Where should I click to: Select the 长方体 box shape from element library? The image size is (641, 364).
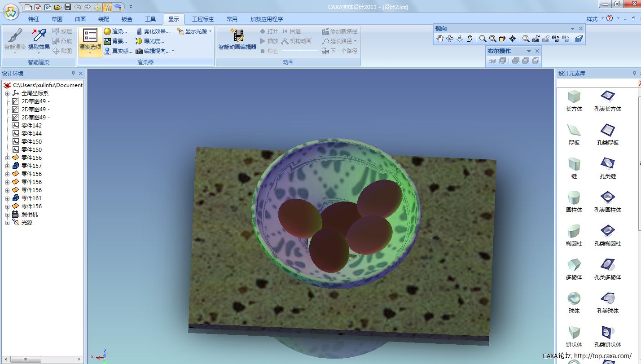(x=574, y=101)
